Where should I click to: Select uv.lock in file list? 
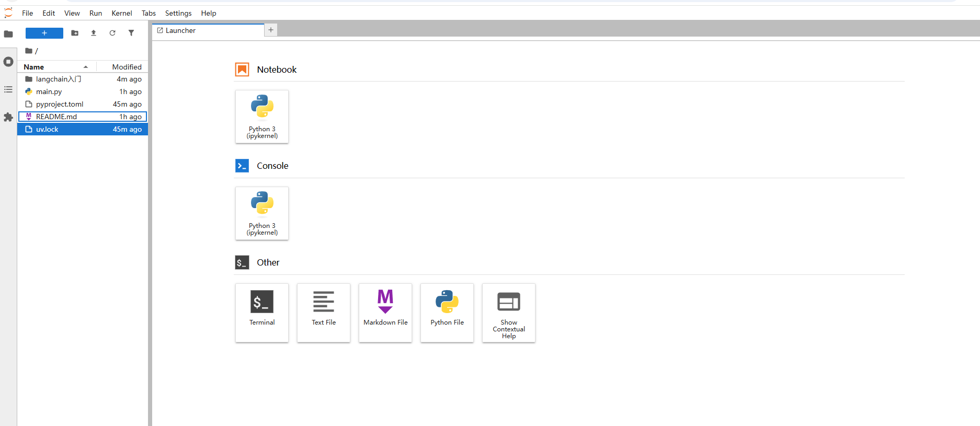pyautogui.click(x=83, y=129)
